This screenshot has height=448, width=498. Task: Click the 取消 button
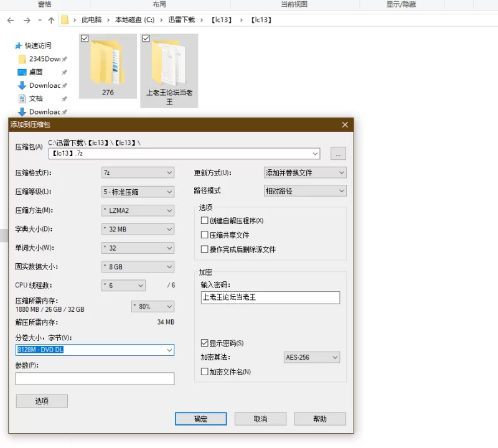260,419
